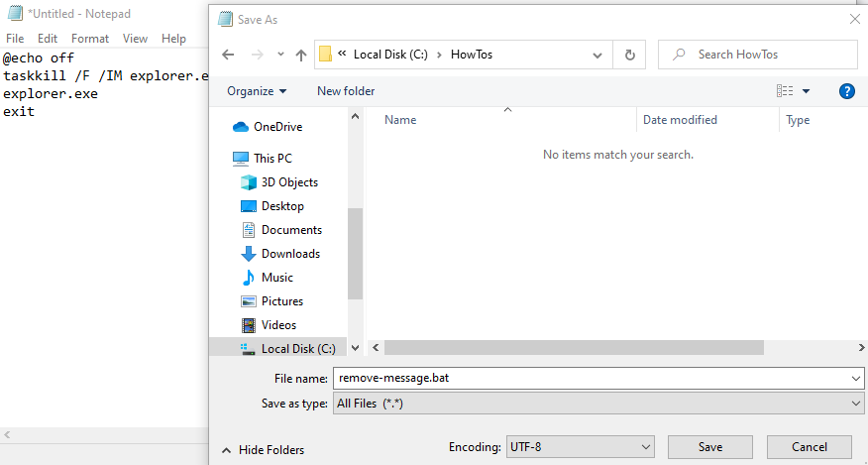
Task: Click the navigation pane scrollbar thumb
Action: click(x=356, y=254)
